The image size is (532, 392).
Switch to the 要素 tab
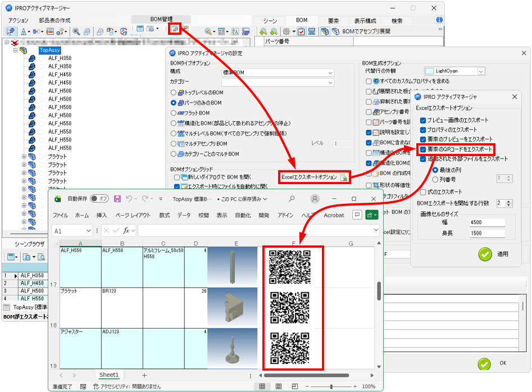[x=333, y=21]
